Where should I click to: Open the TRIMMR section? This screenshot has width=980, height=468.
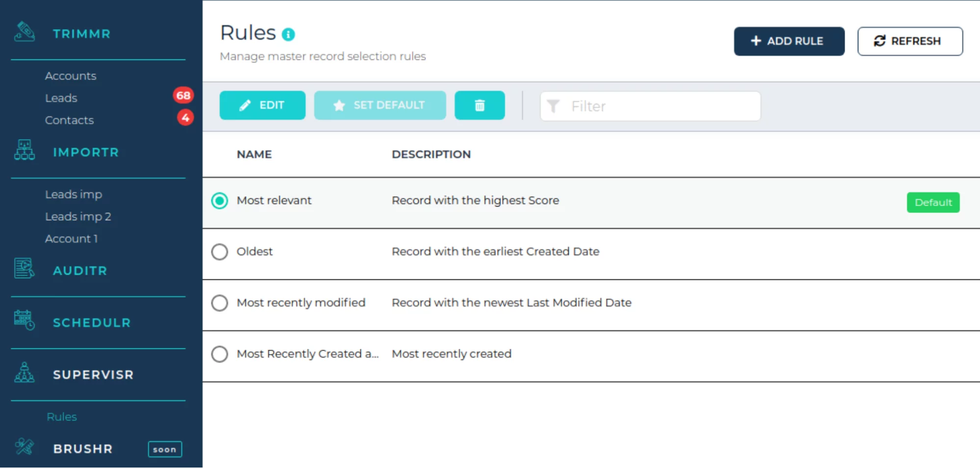[x=82, y=34]
